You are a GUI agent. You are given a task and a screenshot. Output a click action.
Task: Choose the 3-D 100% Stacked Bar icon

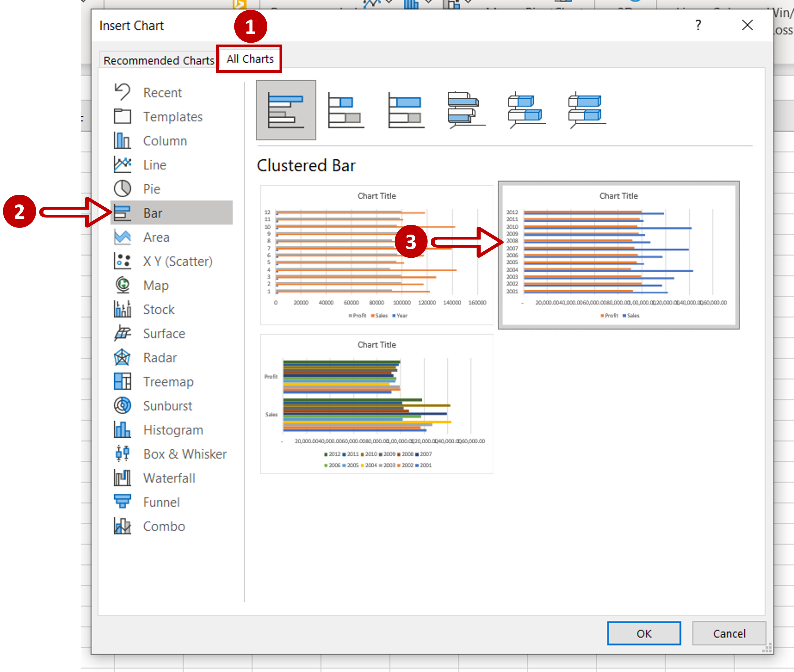pos(586,110)
